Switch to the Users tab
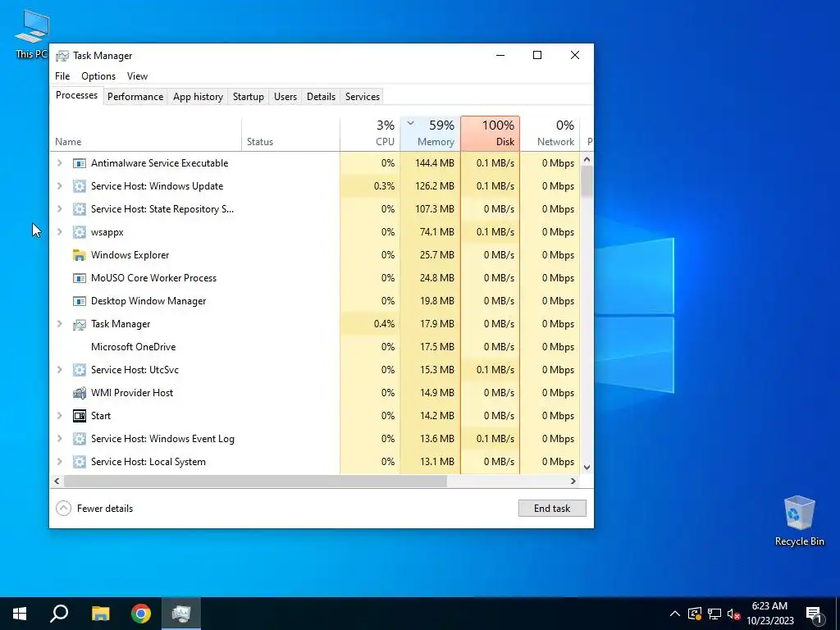 click(285, 97)
